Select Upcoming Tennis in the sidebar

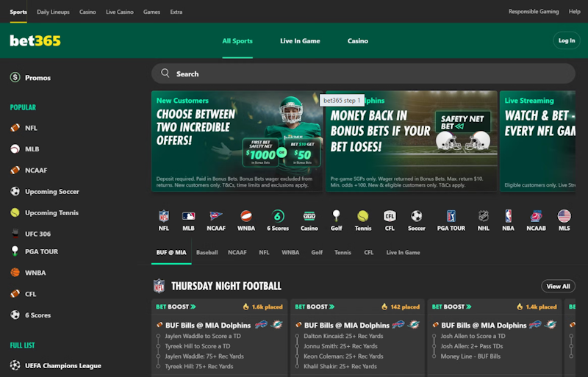tap(51, 212)
